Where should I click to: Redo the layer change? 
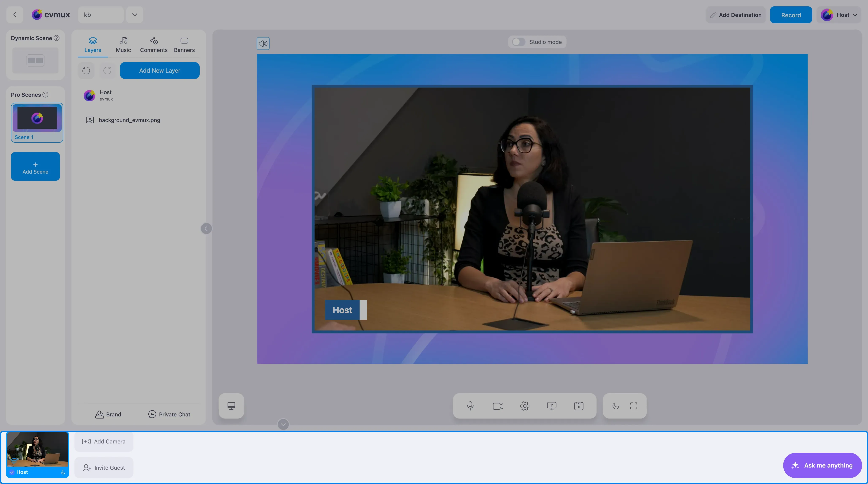(107, 71)
